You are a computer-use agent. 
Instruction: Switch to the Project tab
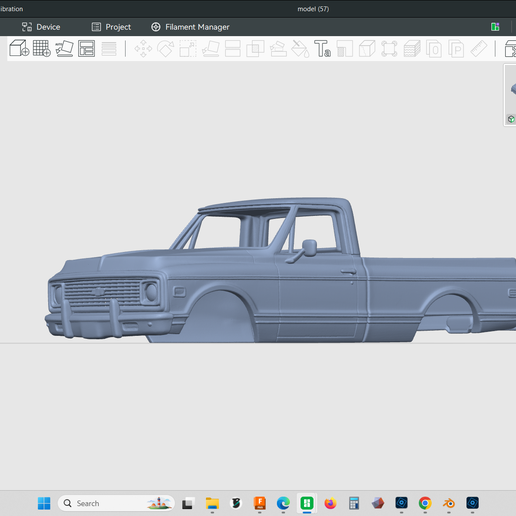pyautogui.click(x=111, y=27)
